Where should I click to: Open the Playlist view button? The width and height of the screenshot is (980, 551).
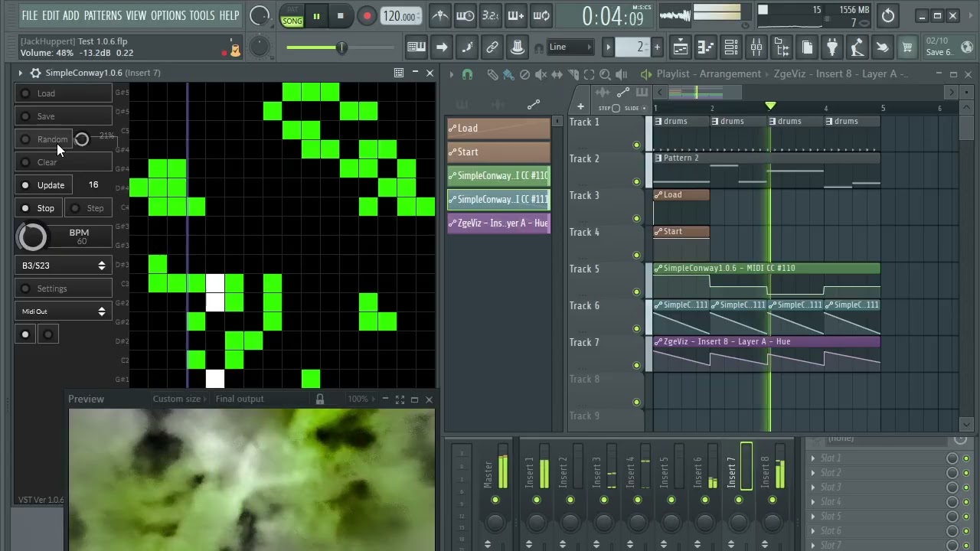[681, 47]
